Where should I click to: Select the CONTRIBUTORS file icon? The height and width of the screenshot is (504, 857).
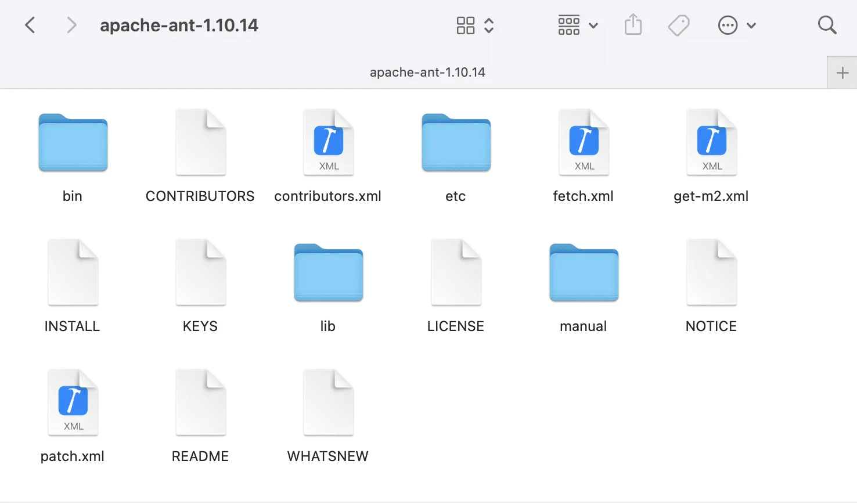(x=200, y=142)
